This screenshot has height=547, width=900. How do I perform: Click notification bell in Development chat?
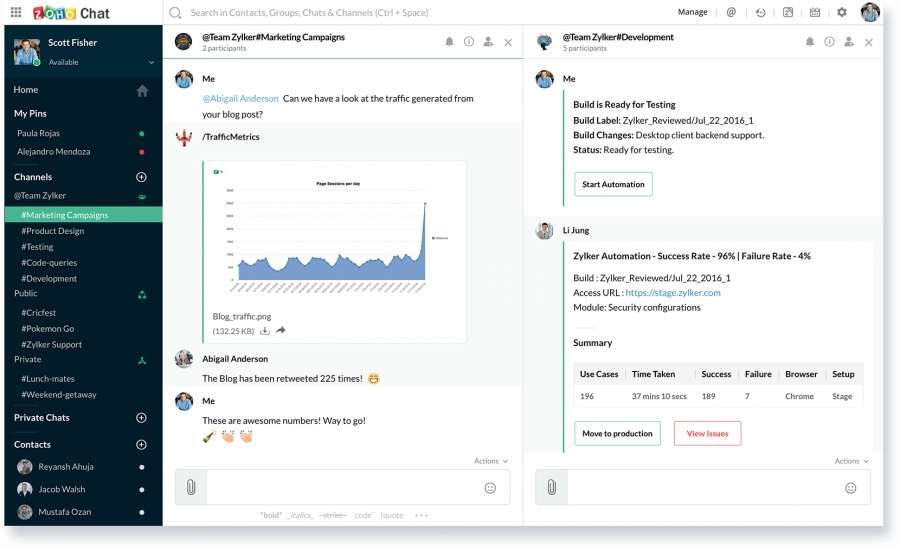point(810,41)
